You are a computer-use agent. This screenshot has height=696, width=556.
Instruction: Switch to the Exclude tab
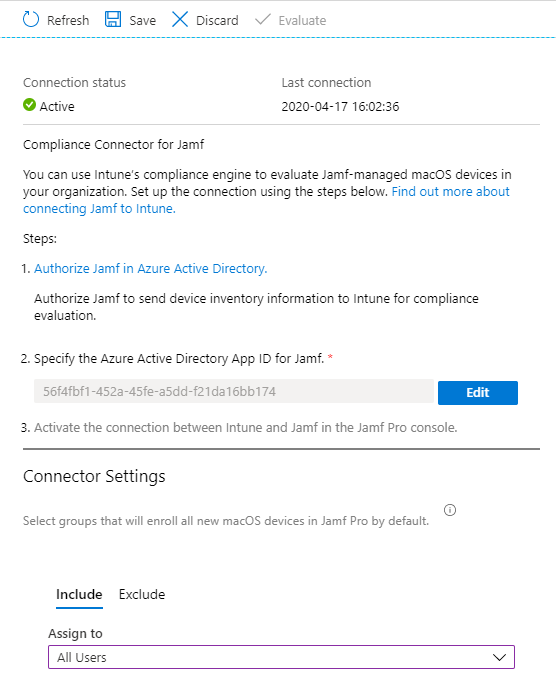tap(142, 594)
